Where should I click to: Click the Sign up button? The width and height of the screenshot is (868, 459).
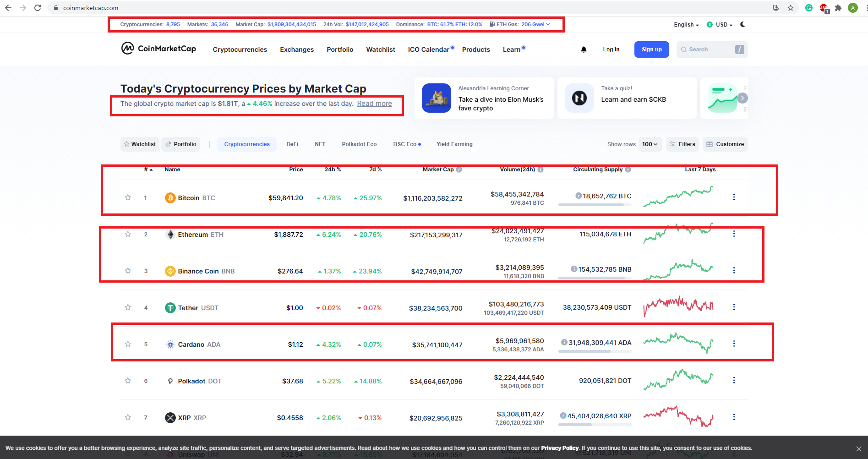point(652,49)
